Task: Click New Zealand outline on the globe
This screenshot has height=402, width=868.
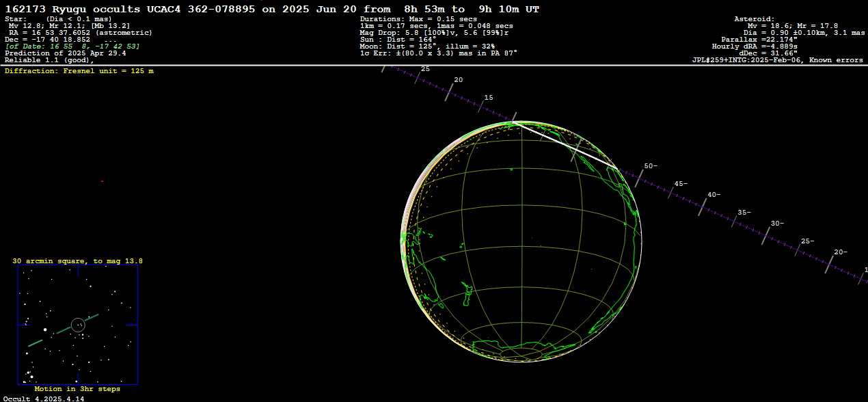Action: tap(467, 293)
